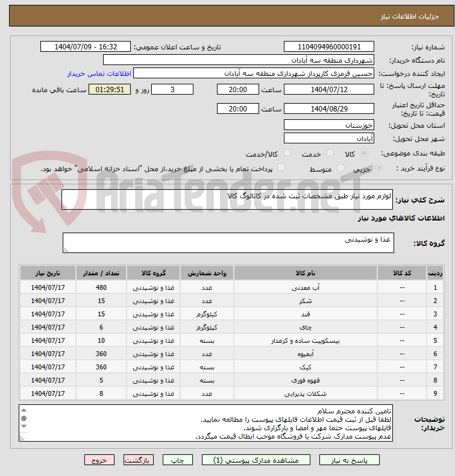Click the کد کالا column header

click(402, 273)
